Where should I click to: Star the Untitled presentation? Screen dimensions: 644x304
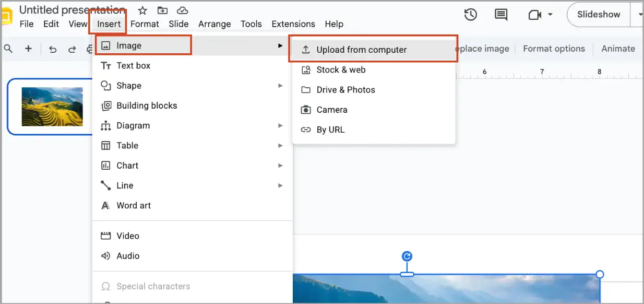pyautogui.click(x=142, y=10)
